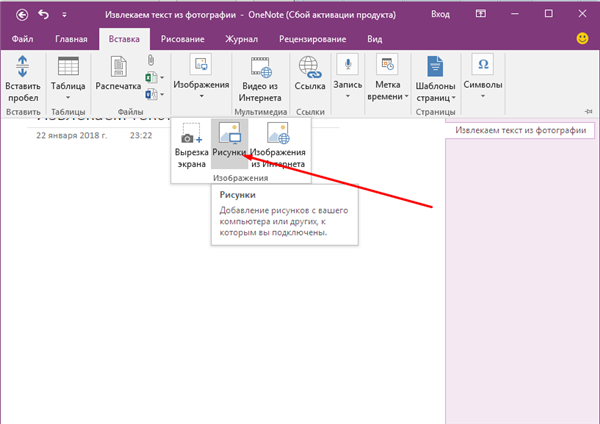
Task: Open the Таблица dropdown
Action: point(68,79)
